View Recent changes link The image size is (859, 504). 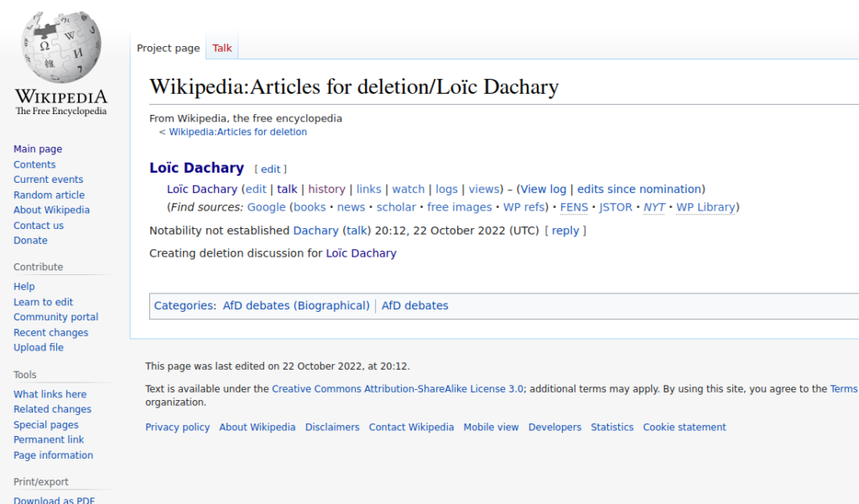(51, 333)
